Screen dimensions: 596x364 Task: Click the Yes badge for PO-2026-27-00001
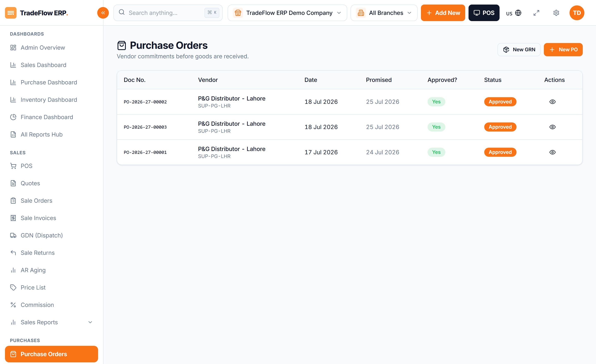(436, 152)
